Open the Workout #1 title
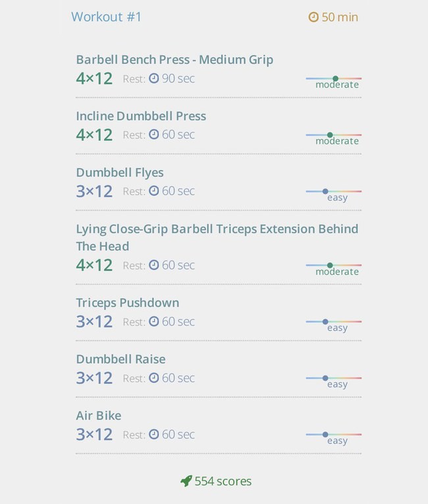The image size is (428, 504). [x=107, y=16]
